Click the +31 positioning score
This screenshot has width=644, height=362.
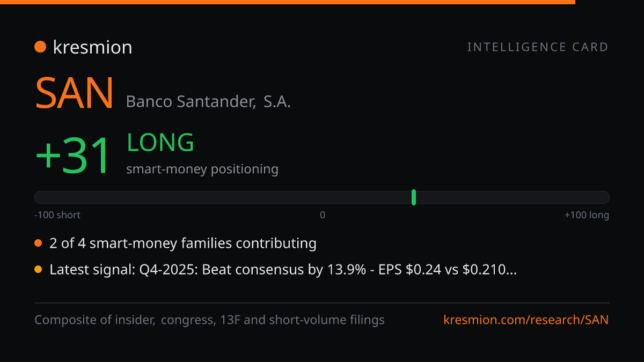[74, 156]
